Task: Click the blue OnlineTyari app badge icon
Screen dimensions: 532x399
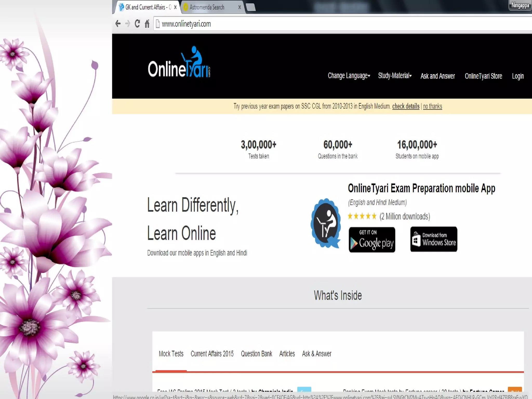Action: (326, 223)
